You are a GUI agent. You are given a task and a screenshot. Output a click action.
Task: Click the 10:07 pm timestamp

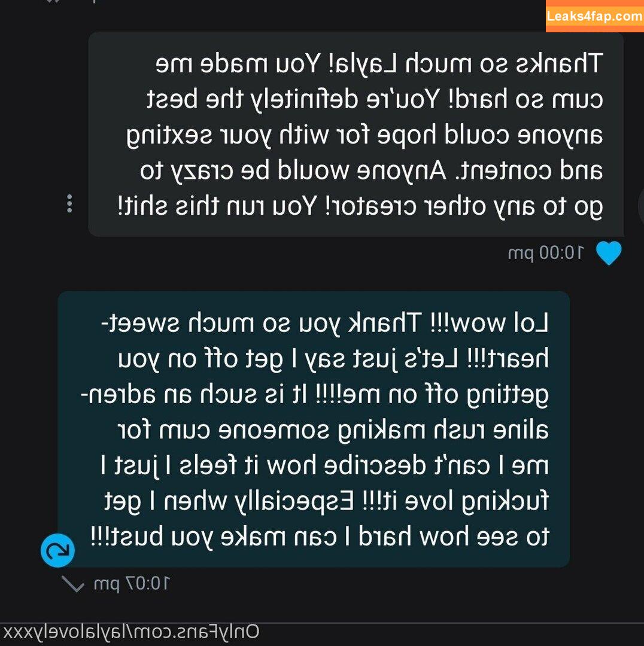click(x=132, y=584)
